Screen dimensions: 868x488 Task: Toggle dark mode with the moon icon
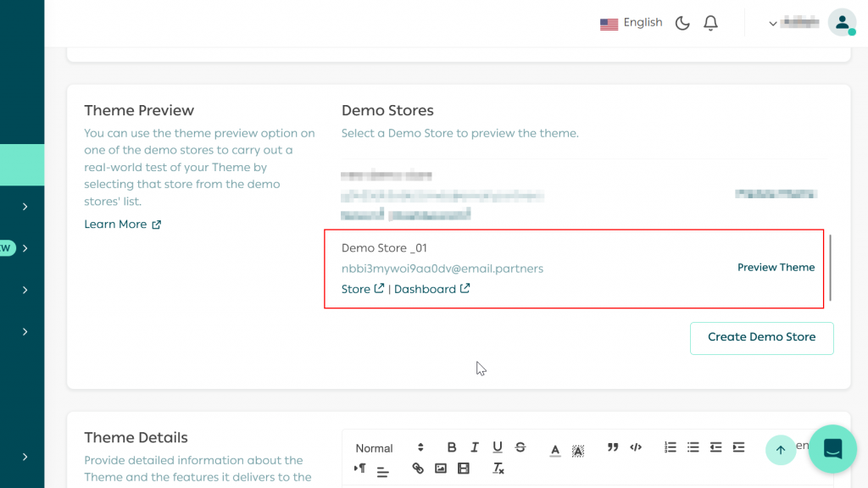[x=682, y=23]
